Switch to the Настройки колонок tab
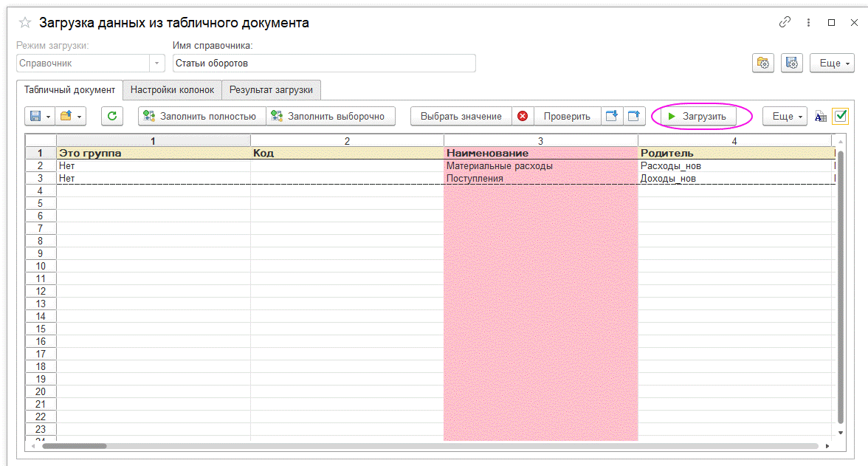The height and width of the screenshot is (466, 868). pos(172,90)
